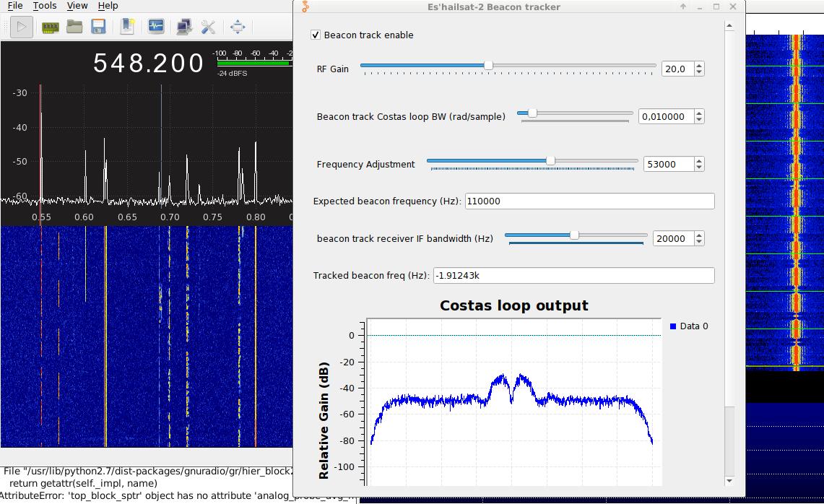The image size is (824, 504).
Task: Open I/O device configuration (circuit card icon)
Action: [51, 27]
